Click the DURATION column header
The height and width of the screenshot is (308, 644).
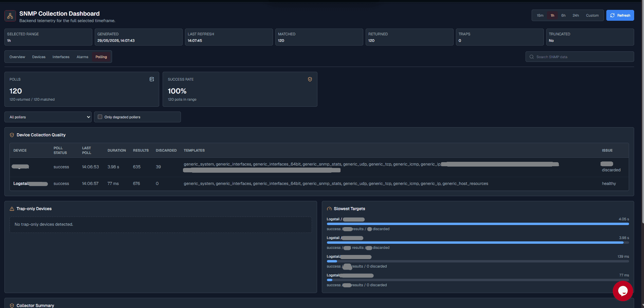(117, 150)
